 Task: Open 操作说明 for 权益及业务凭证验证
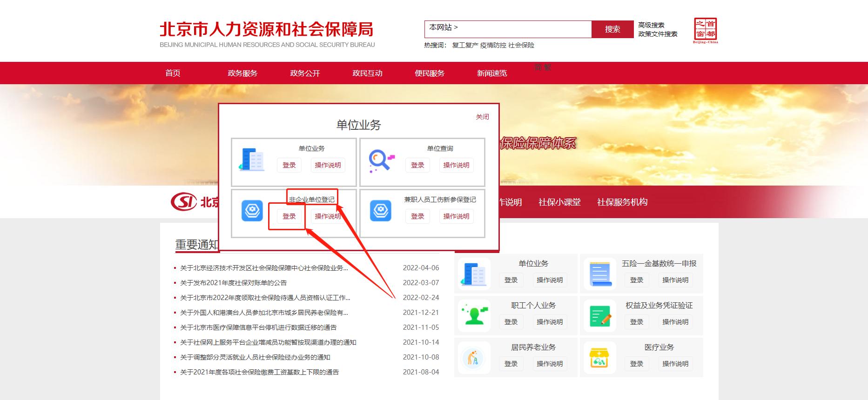pyautogui.click(x=675, y=322)
